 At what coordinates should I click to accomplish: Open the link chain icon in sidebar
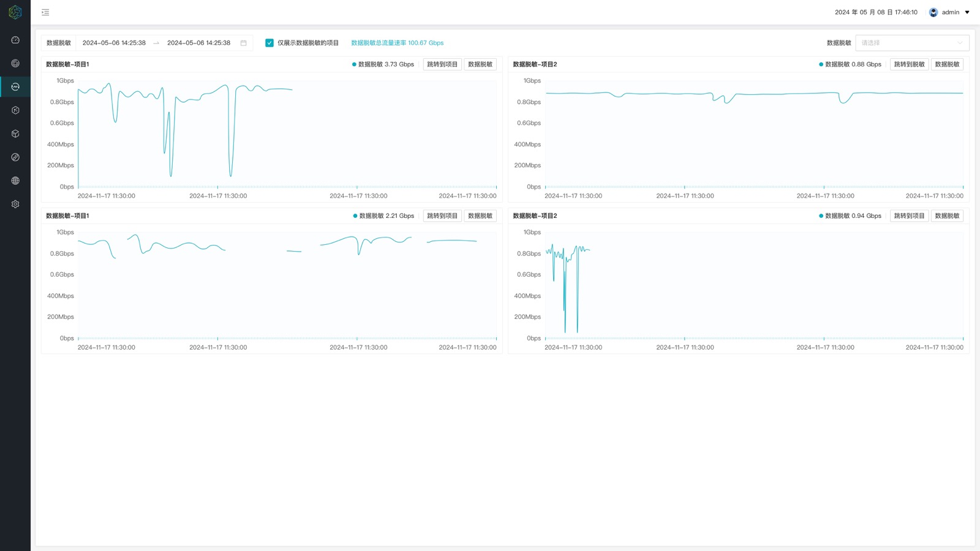[x=15, y=157]
